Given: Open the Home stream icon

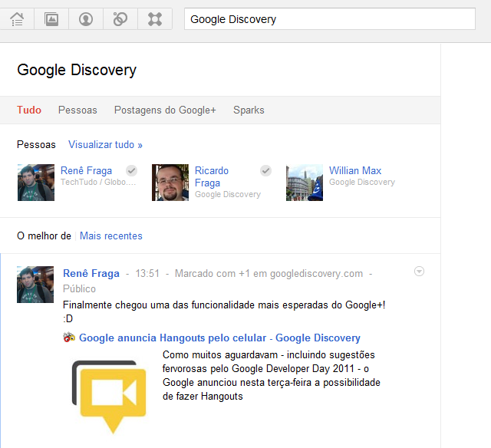Looking at the screenshot, I should point(17,19).
